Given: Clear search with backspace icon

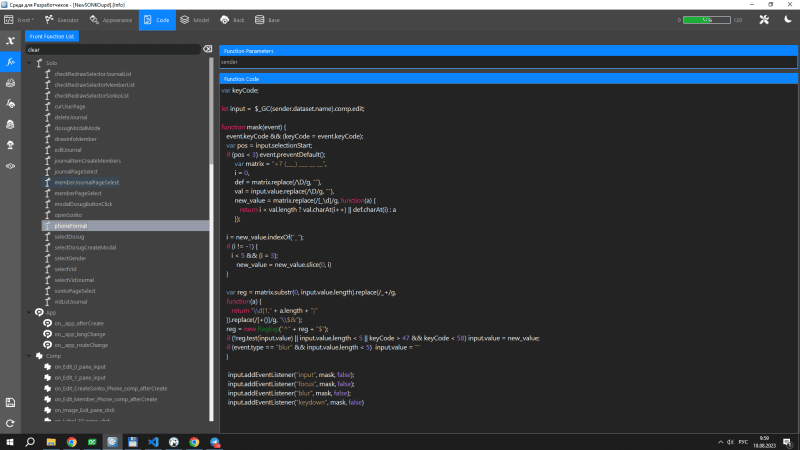Looking at the screenshot, I should click(207, 49).
